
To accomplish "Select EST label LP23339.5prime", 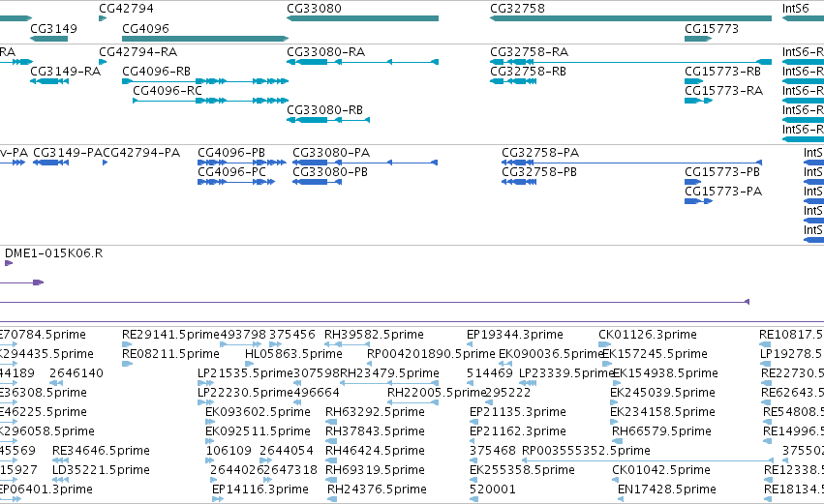I will pyautogui.click(x=566, y=373).
